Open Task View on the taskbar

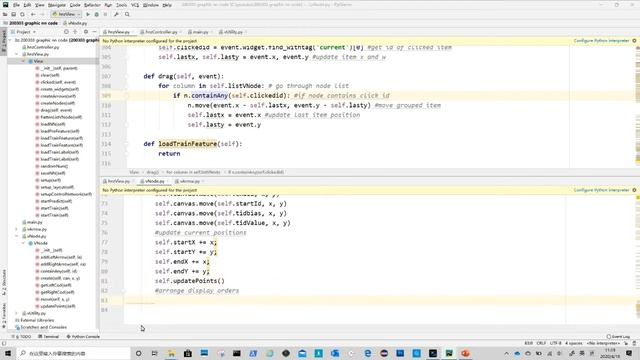(155, 353)
